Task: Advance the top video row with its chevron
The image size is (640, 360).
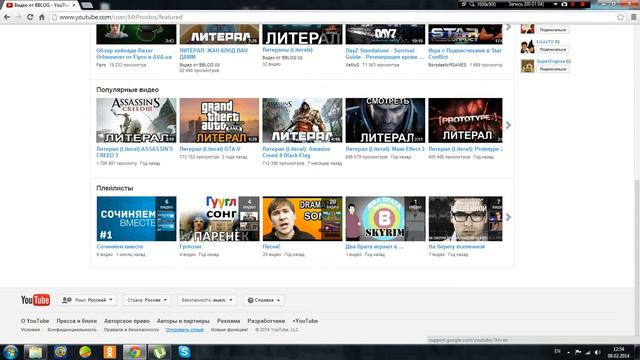Action: pyautogui.click(x=508, y=27)
